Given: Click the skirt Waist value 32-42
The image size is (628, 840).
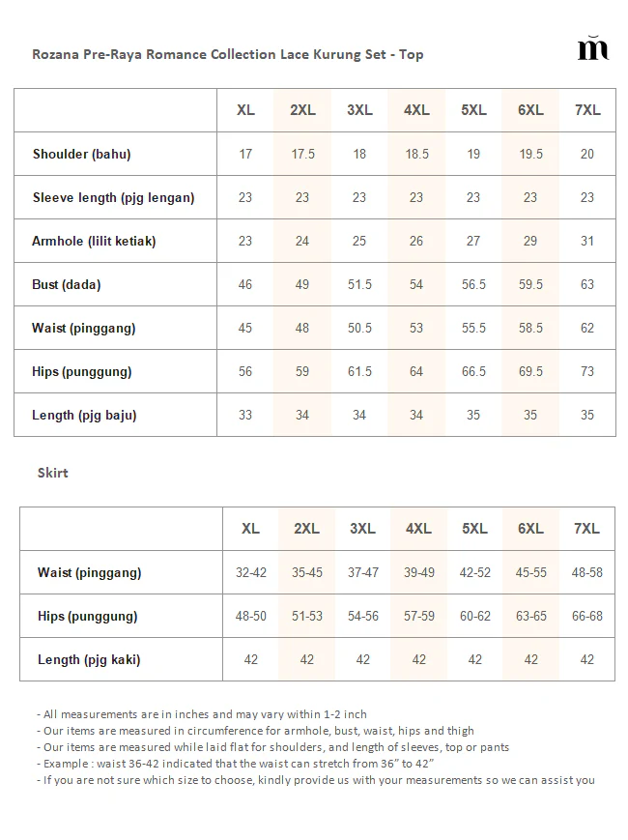Looking at the screenshot, I should click(251, 572).
